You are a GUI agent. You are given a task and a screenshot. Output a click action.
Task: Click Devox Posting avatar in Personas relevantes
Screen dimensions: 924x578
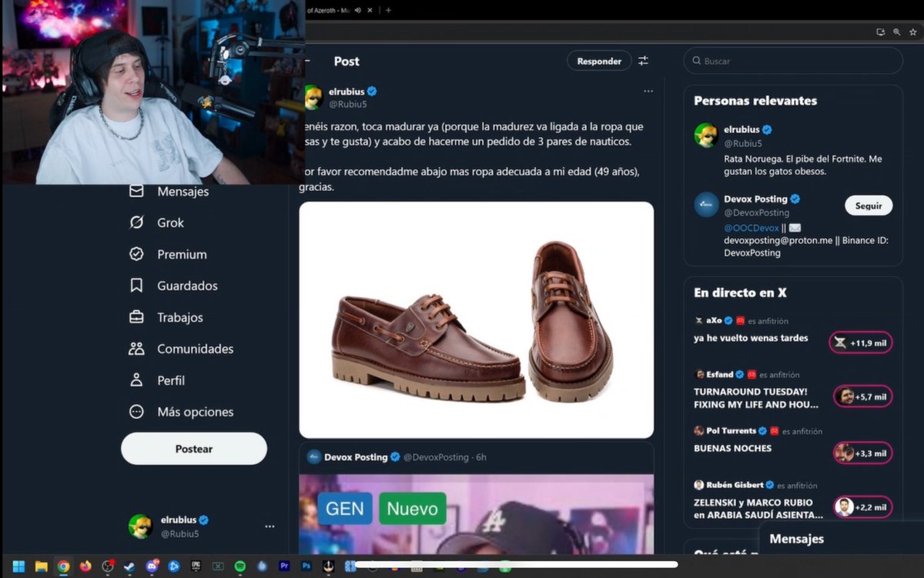pyautogui.click(x=706, y=204)
